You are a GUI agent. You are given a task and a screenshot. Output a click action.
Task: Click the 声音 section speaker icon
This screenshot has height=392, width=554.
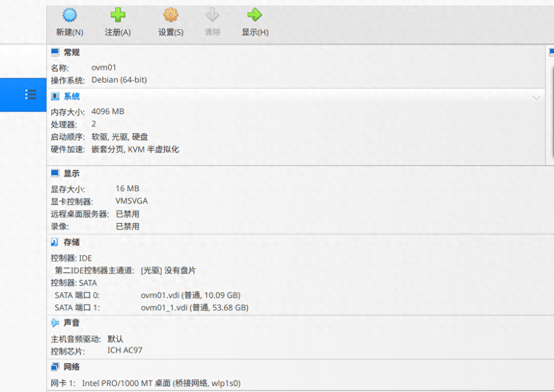click(55, 323)
